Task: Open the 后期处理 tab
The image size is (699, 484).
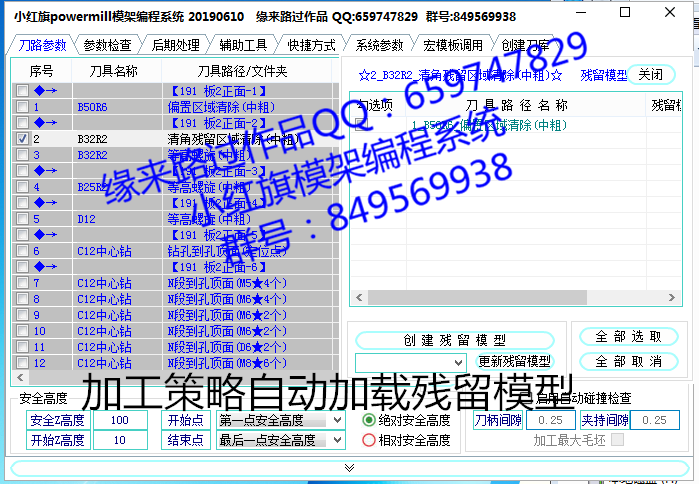Action: [x=176, y=45]
